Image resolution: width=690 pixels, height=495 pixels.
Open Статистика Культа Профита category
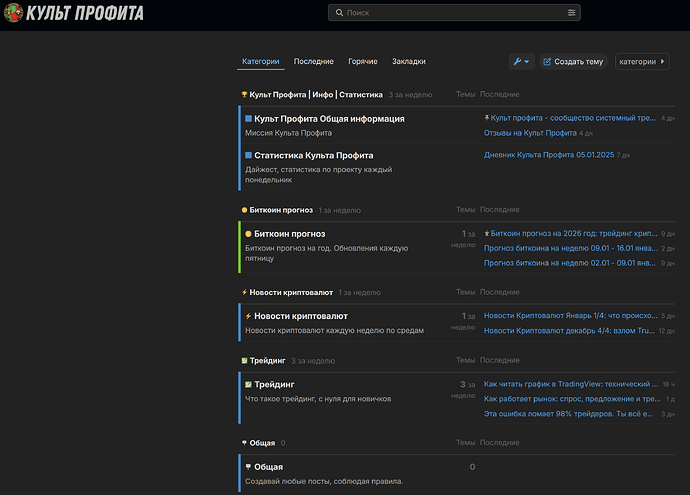[313, 156]
